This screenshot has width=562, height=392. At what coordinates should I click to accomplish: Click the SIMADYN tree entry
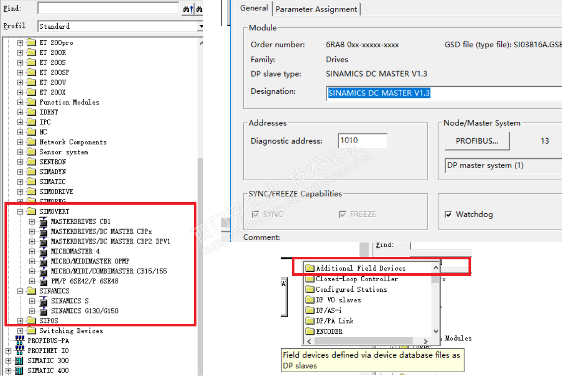pos(52,172)
